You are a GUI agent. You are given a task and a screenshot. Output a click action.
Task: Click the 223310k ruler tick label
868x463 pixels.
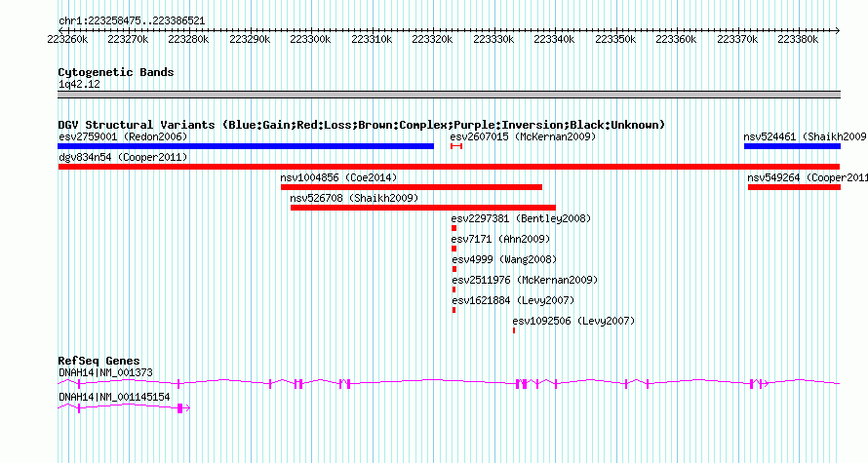click(x=372, y=39)
